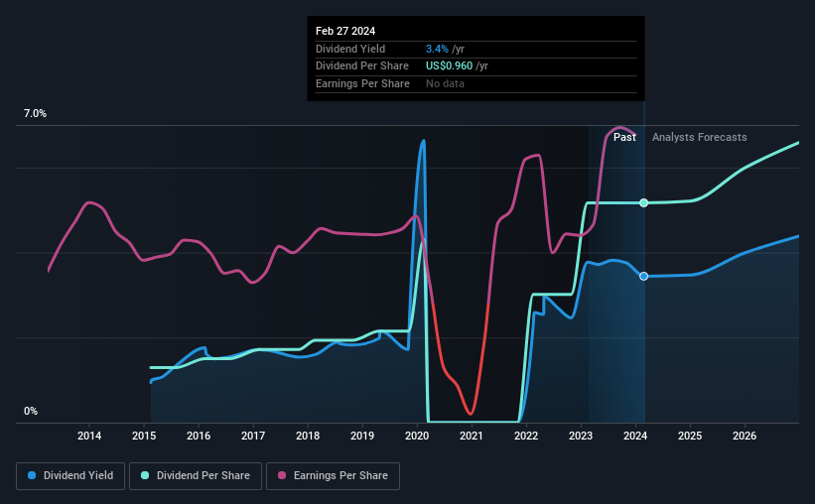Click the tooltip 'Dividend Per Share' row label
Viewport: 815px width, 504px height.
click(x=361, y=66)
